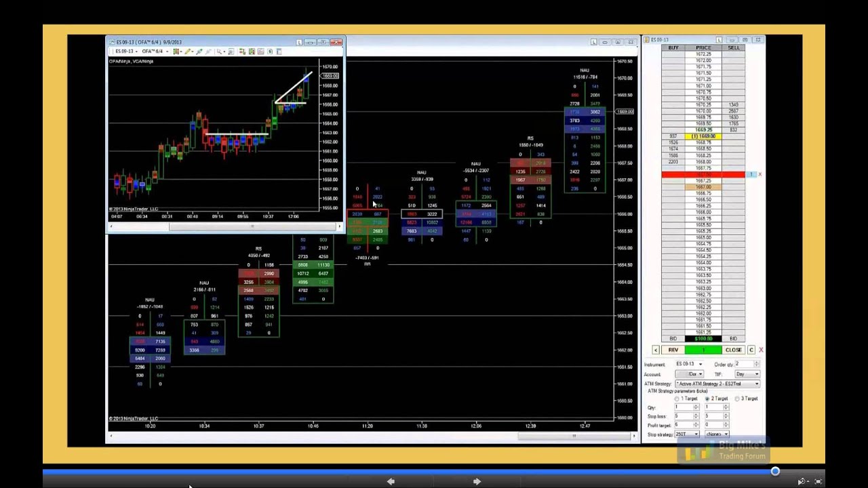Click the second Profit target field
This screenshot has width=868, height=488.
(x=715, y=425)
